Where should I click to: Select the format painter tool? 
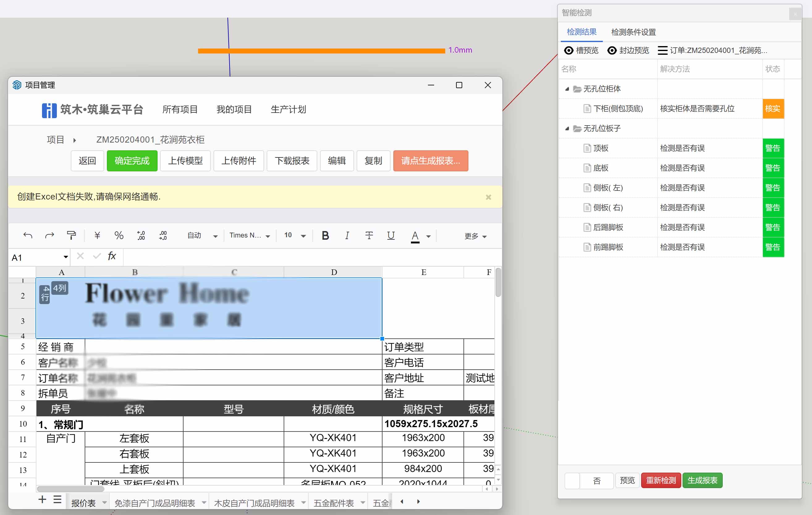pos(71,235)
